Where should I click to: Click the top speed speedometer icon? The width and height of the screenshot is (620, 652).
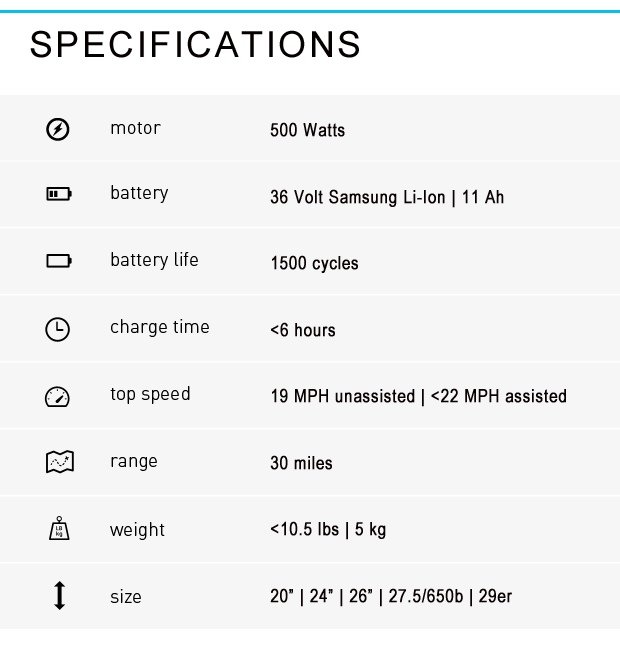tap(57, 397)
